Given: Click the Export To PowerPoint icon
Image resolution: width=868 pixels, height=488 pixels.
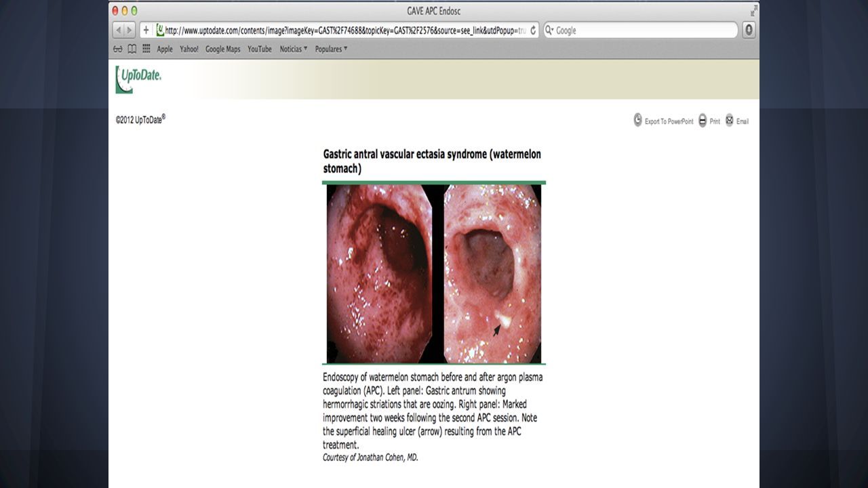Looking at the screenshot, I should pyautogui.click(x=638, y=120).
